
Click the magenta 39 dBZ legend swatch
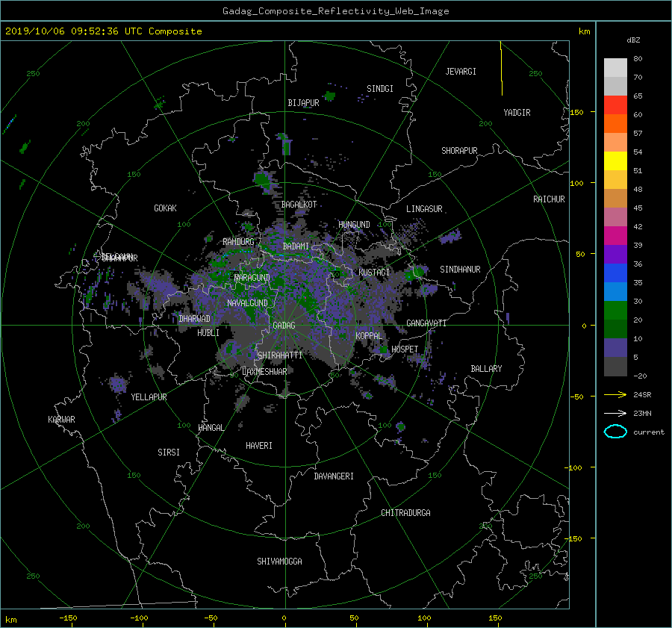coord(615,236)
